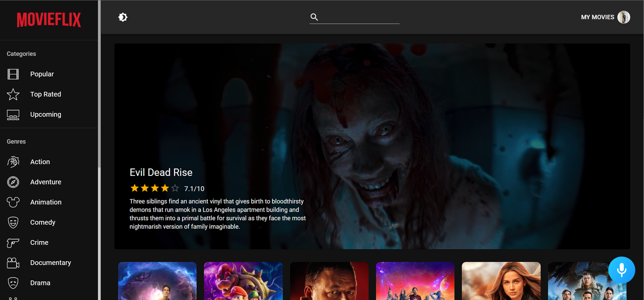The image size is (644, 300).
Task: Click the Crime pistol icon
Action: tap(13, 243)
